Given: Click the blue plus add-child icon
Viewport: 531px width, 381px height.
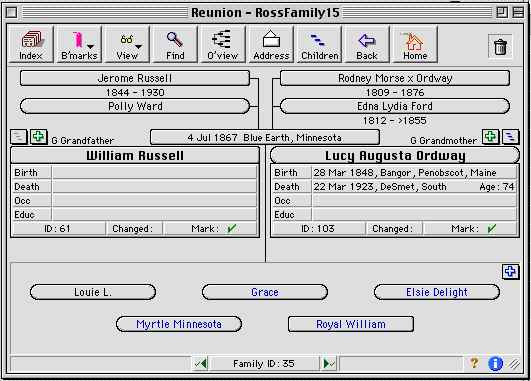Looking at the screenshot, I should click(x=510, y=271).
